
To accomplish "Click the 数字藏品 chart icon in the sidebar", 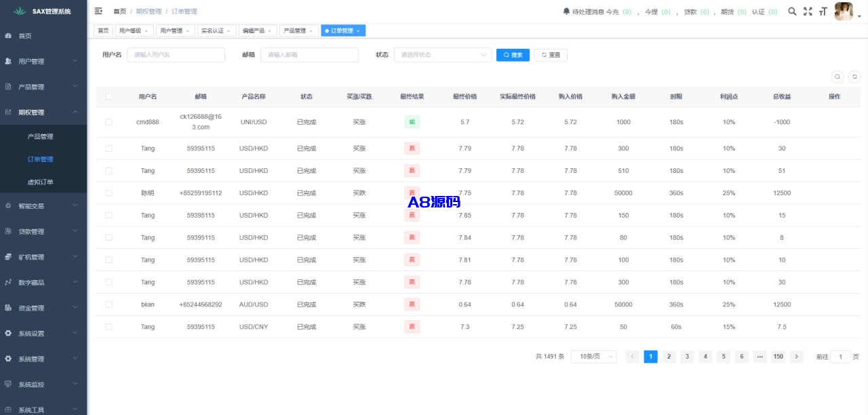I will pyautogui.click(x=8, y=282).
